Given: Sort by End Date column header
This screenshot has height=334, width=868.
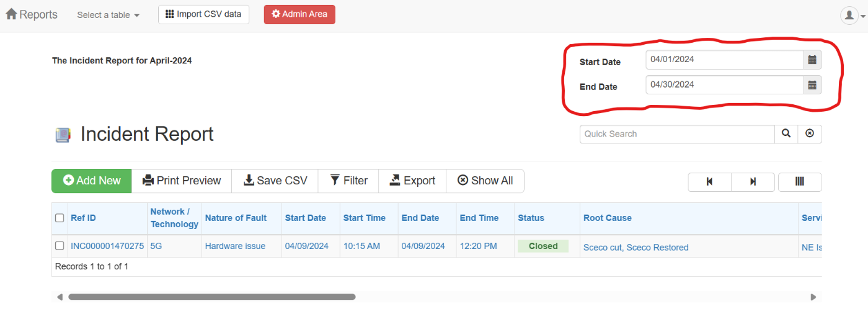Looking at the screenshot, I should click(x=420, y=218).
